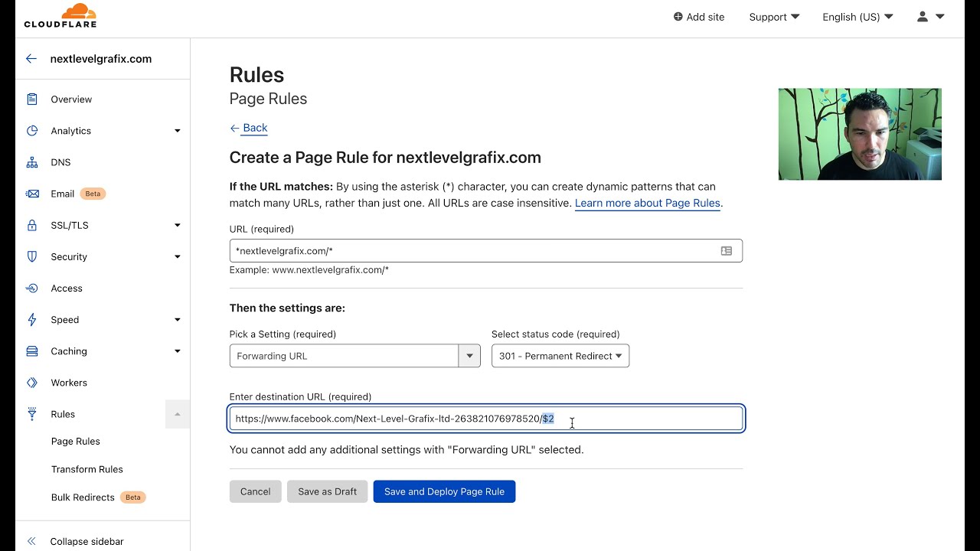Click Save as Draft button
The width and height of the screenshot is (980, 551).
(328, 491)
